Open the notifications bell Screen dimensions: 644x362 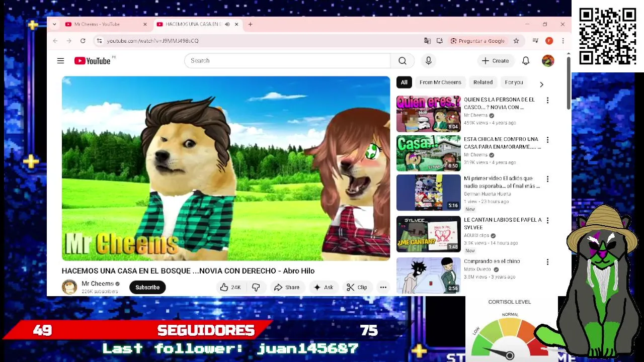point(525,61)
